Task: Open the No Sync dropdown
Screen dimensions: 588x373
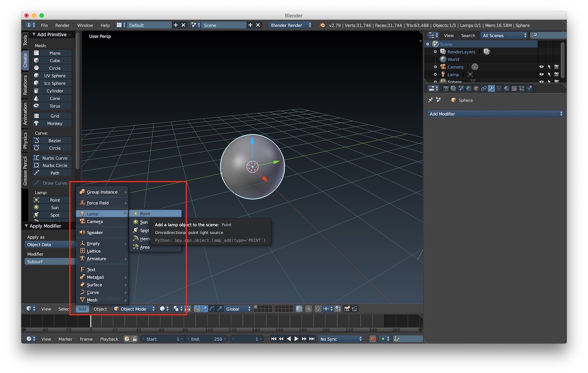Action: pyautogui.click(x=341, y=339)
